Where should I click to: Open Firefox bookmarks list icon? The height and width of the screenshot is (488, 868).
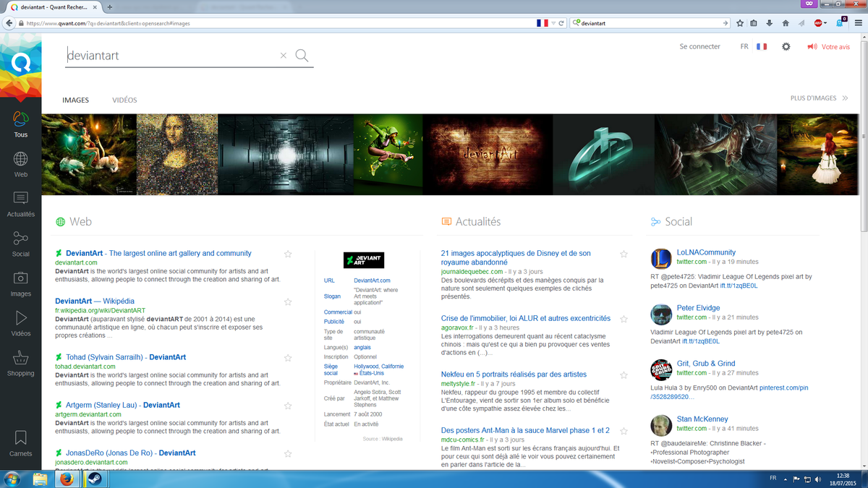coord(754,23)
